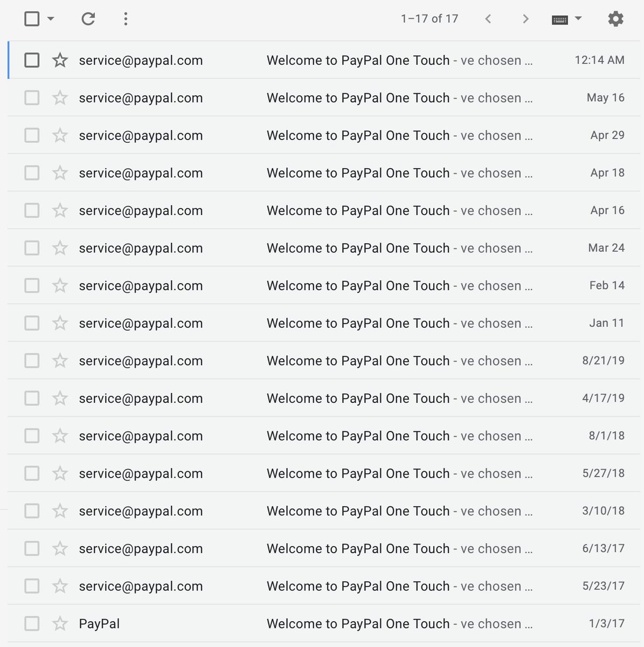Image resolution: width=644 pixels, height=647 pixels.
Task: Select the Apr 29 email checkbox
Action: (32, 135)
